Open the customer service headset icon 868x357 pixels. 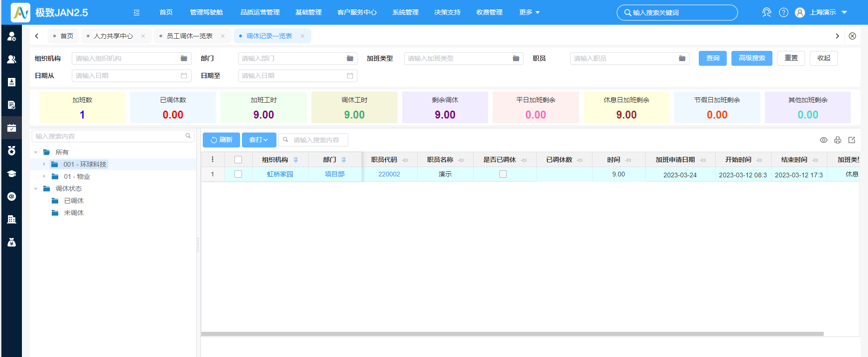click(766, 13)
